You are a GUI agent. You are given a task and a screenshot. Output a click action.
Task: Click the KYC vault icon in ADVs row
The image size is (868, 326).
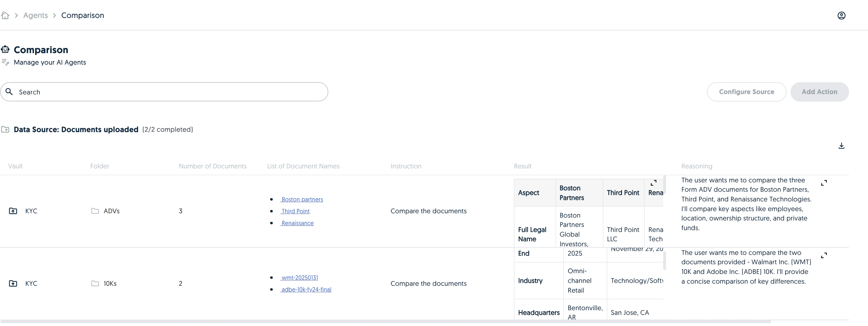(13, 211)
